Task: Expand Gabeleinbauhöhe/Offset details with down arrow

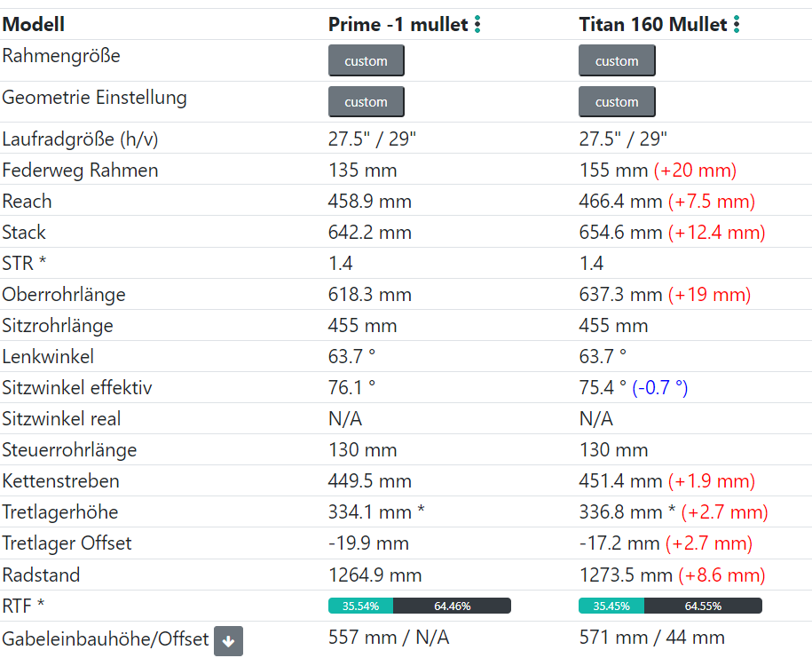Action: point(228,641)
